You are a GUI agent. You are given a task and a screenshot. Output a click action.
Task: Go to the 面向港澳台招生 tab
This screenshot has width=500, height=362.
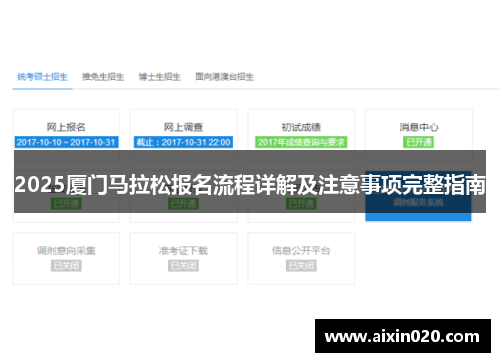coord(224,77)
